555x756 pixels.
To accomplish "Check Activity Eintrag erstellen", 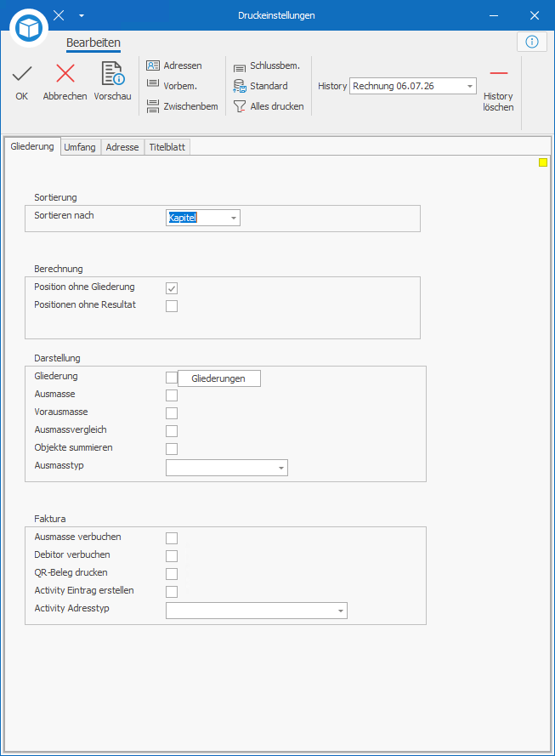I will coord(172,592).
